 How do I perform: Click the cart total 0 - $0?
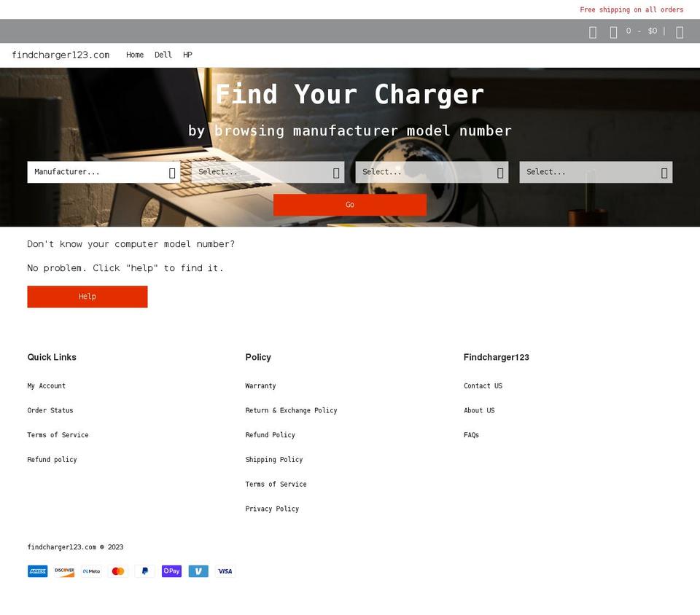642,31
